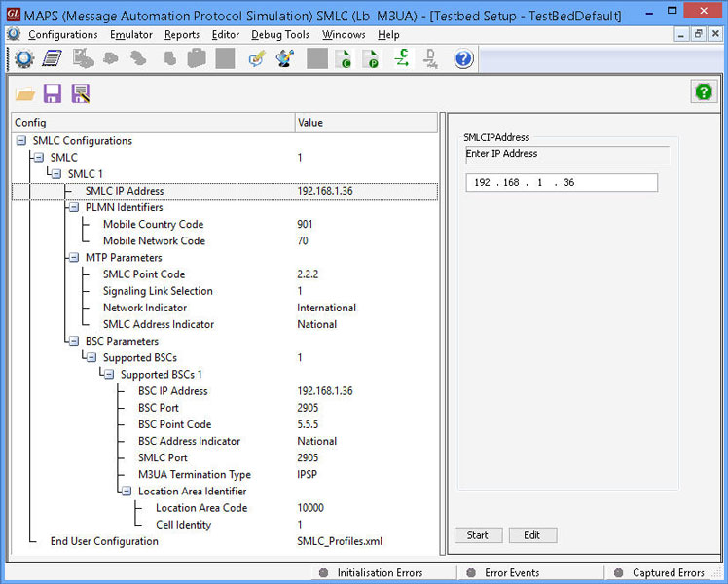Select the BSC Address Indicator row
The width and height of the screenshot is (728, 584).
tap(225, 442)
